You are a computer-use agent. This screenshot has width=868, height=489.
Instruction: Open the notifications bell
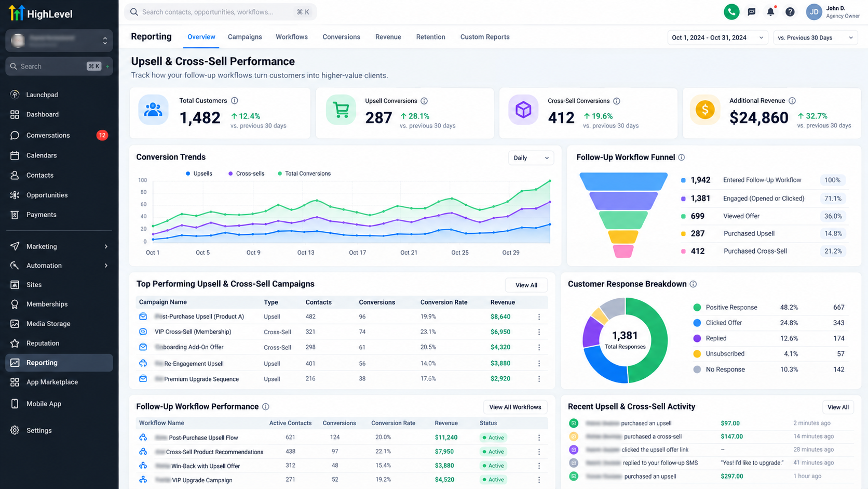coord(770,11)
